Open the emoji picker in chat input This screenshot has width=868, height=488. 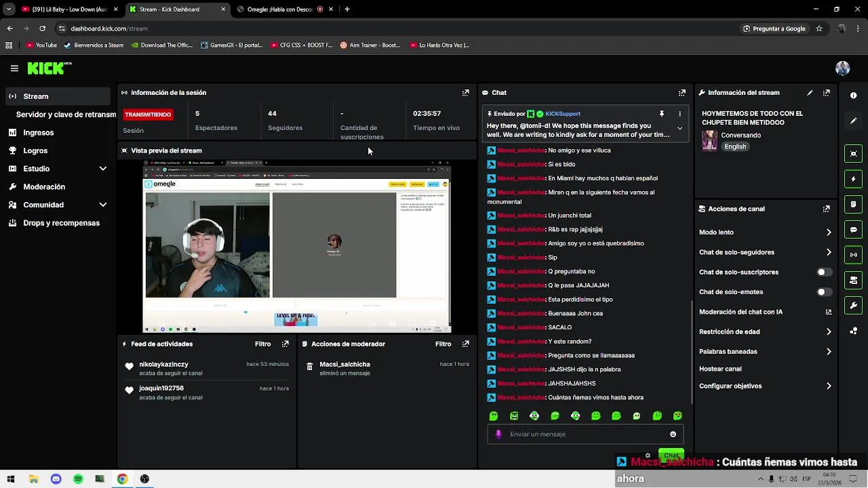coord(673,434)
